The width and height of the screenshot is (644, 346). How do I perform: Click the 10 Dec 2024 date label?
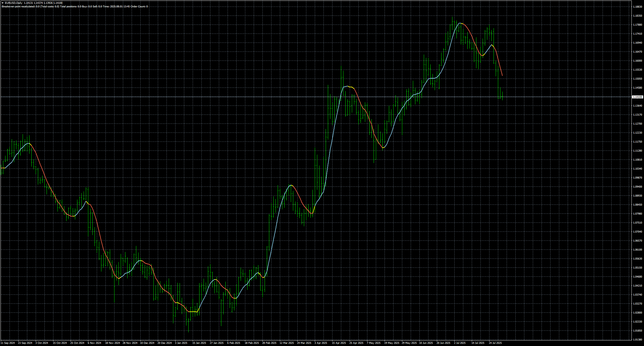coord(147,343)
